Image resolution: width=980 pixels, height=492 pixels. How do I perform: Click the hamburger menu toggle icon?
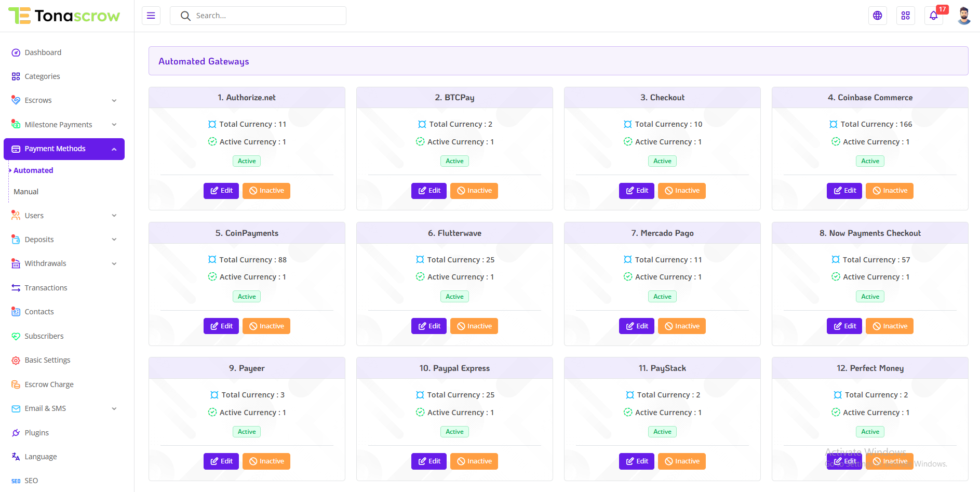(x=151, y=16)
